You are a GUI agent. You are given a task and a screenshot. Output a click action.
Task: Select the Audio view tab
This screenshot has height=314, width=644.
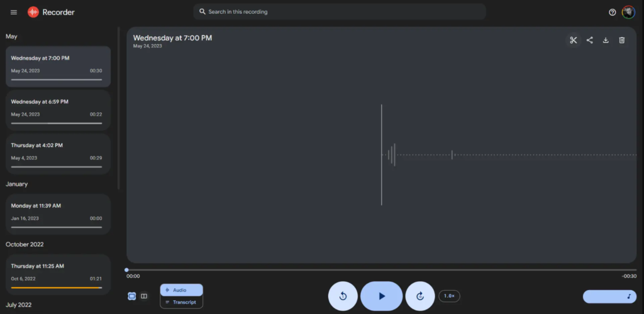tap(182, 290)
